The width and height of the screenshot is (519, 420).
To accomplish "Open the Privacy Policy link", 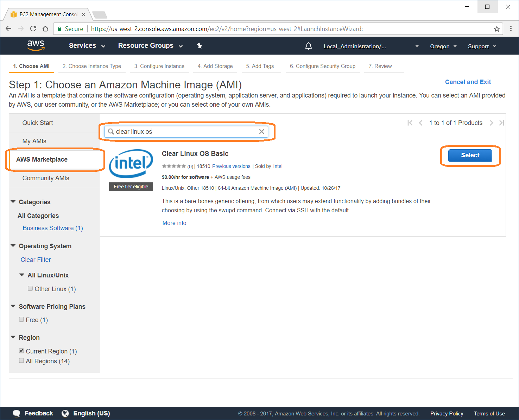I will 447,414.
